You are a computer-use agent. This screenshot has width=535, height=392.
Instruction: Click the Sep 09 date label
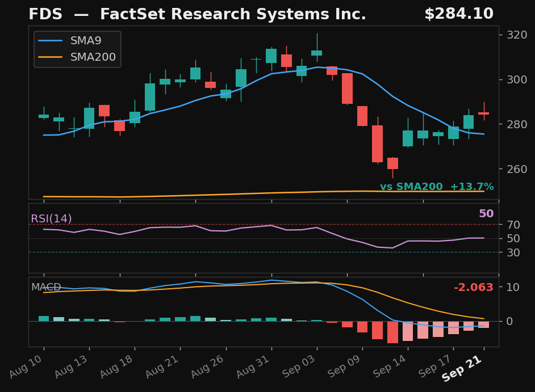coord(345,366)
